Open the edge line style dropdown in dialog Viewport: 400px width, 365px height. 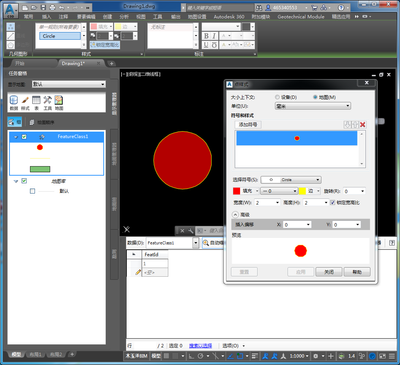279,191
